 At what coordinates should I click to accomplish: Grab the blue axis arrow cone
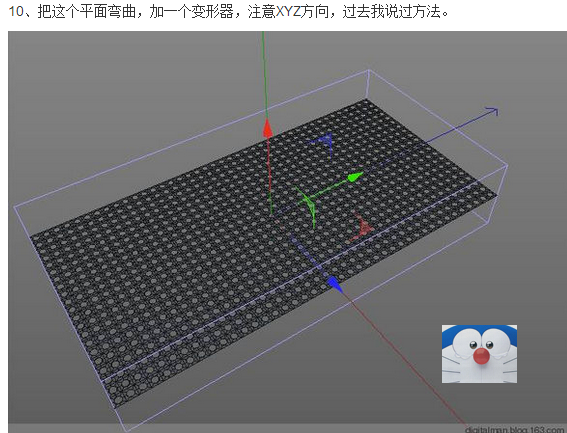point(335,285)
